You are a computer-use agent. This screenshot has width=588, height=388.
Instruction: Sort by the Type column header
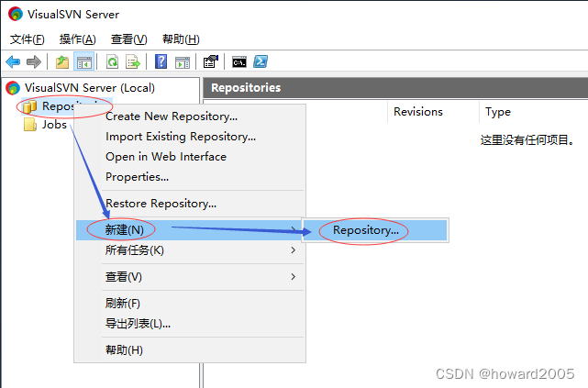pos(498,112)
